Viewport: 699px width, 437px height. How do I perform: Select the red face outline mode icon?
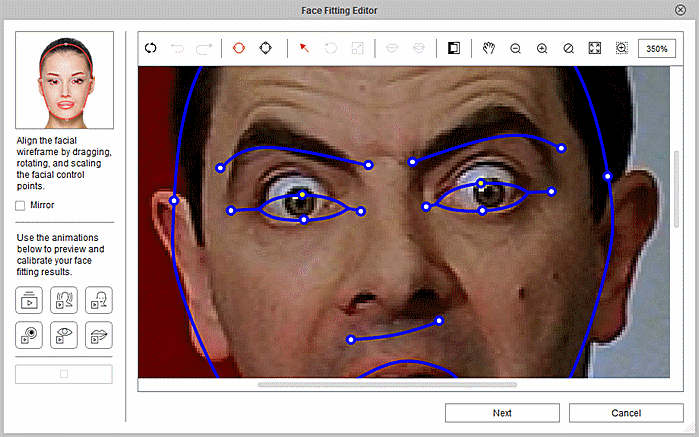click(238, 48)
